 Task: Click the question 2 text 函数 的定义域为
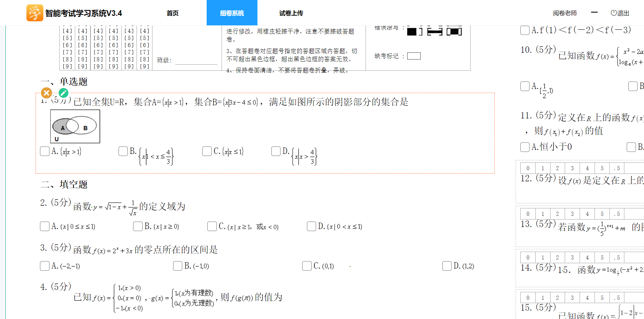click(129, 207)
